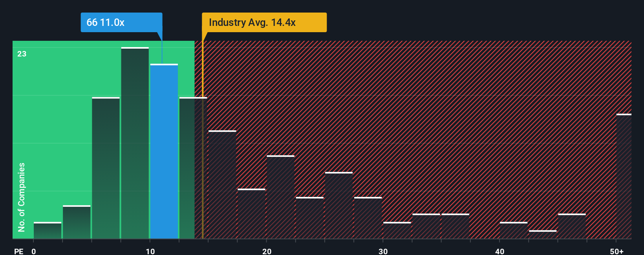Click the x-axis value '40'

[x=499, y=251]
